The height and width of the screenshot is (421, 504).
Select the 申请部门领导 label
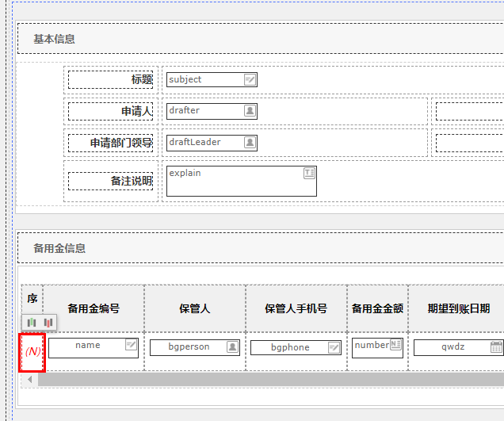tap(121, 143)
